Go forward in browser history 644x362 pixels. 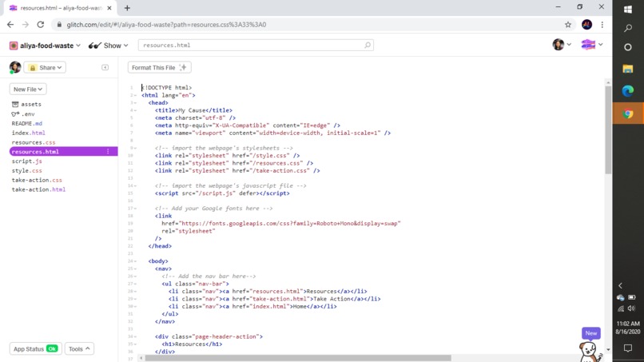coord(26,25)
